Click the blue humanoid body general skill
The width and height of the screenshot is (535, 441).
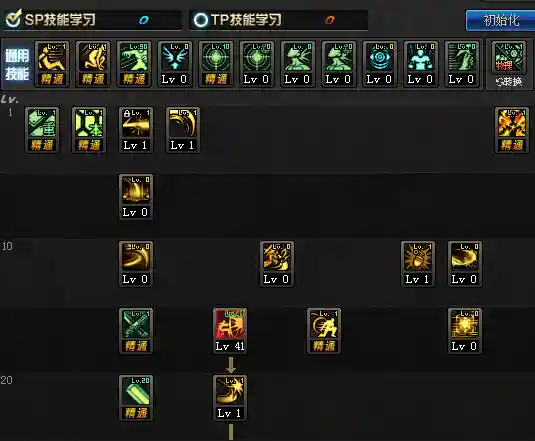420,64
